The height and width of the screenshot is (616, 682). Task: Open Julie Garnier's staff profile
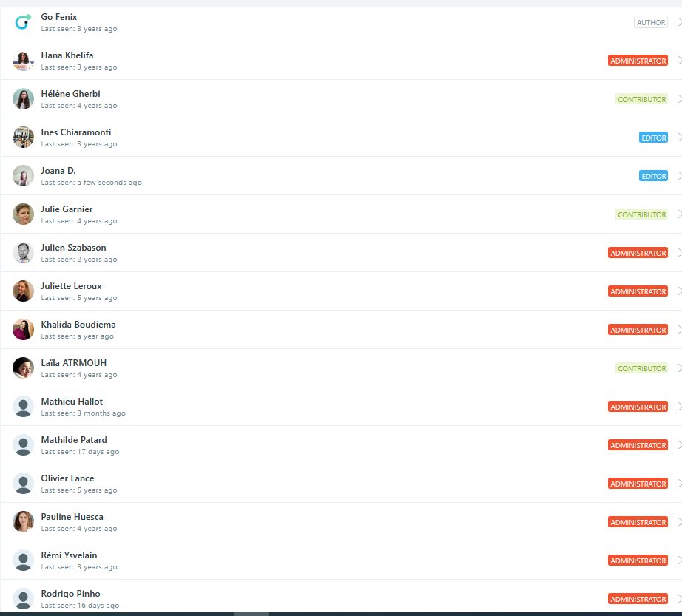(67, 209)
